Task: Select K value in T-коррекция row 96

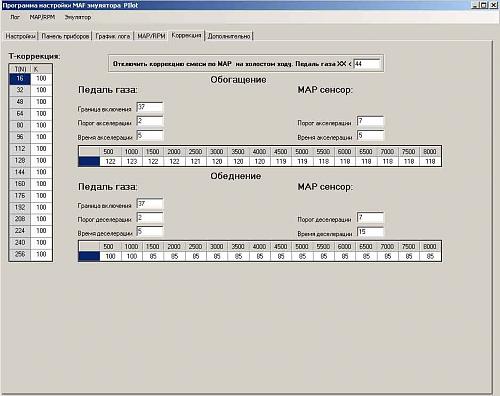Action: tap(41, 137)
